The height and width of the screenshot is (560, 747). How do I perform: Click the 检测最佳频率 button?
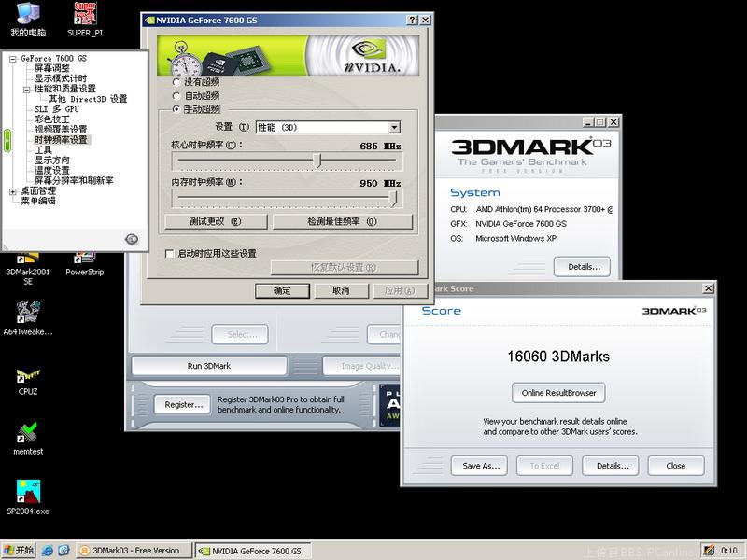[x=343, y=221]
